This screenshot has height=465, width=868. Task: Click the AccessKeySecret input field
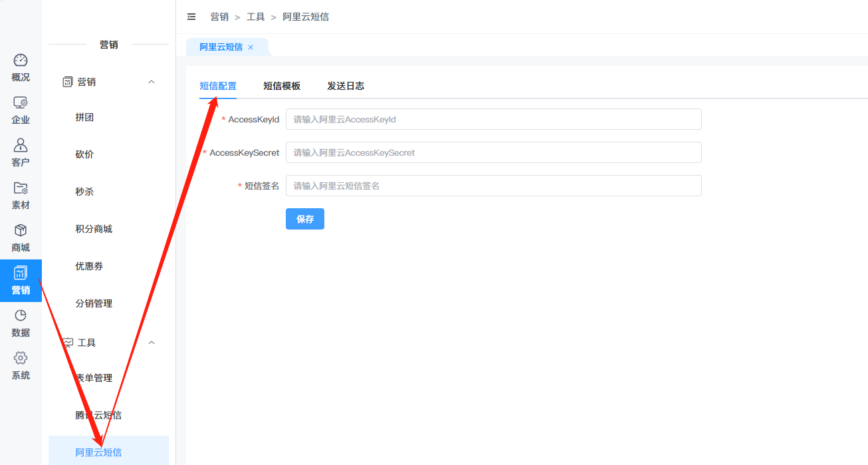click(x=493, y=152)
